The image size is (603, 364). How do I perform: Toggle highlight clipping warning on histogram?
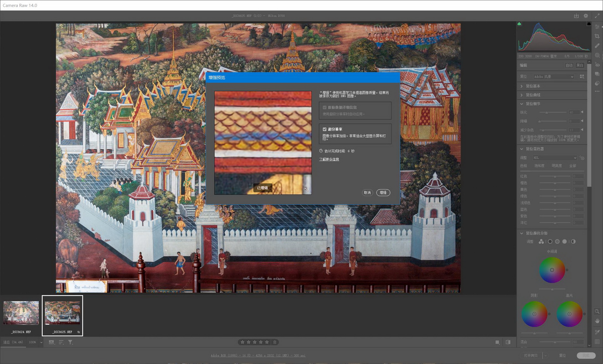pyautogui.click(x=589, y=24)
